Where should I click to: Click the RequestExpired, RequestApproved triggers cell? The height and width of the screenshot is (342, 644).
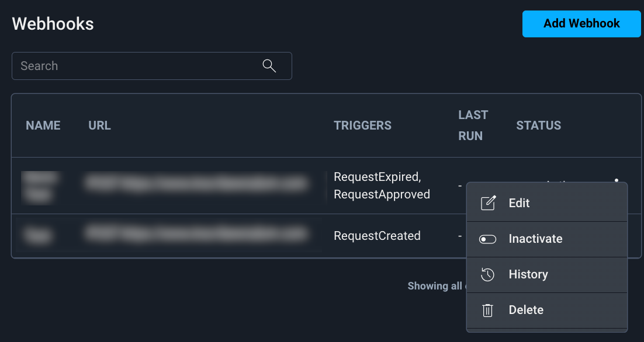click(x=382, y=186)
